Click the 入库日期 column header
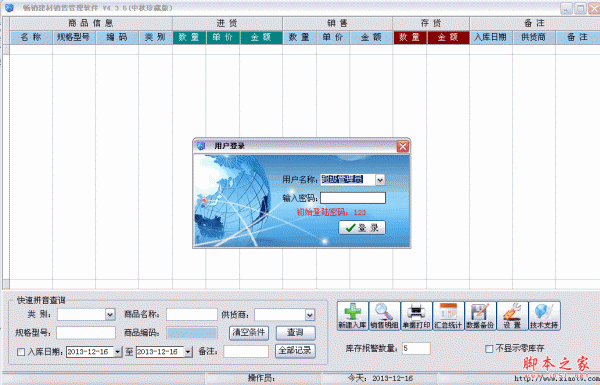600x385 pixels. click(491, 37)
